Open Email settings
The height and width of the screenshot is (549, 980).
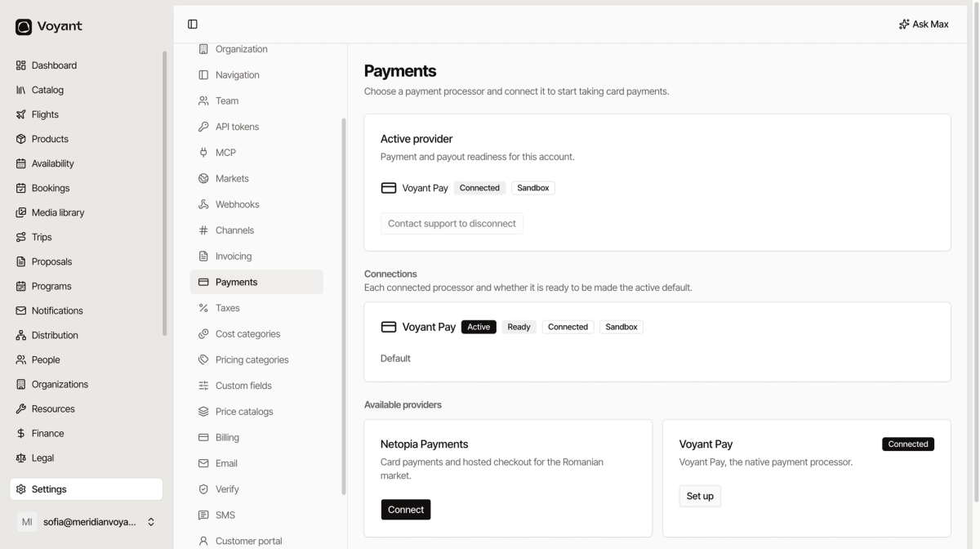[256, 463]
